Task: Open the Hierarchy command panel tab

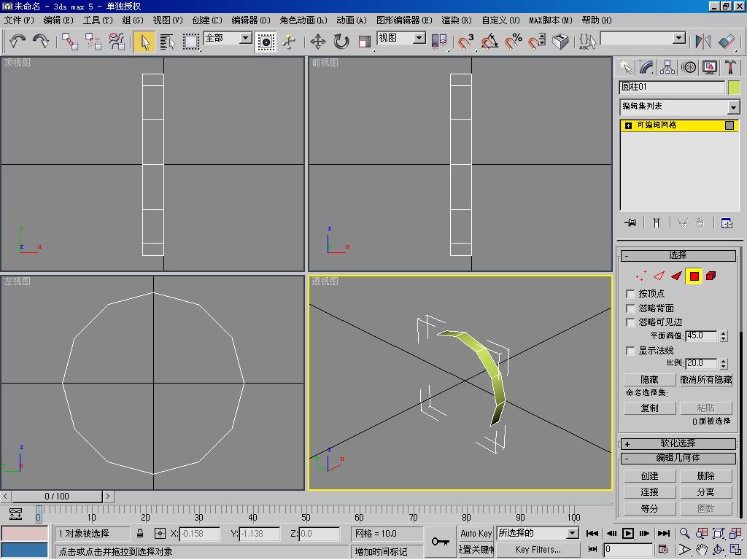Action: 667,67
